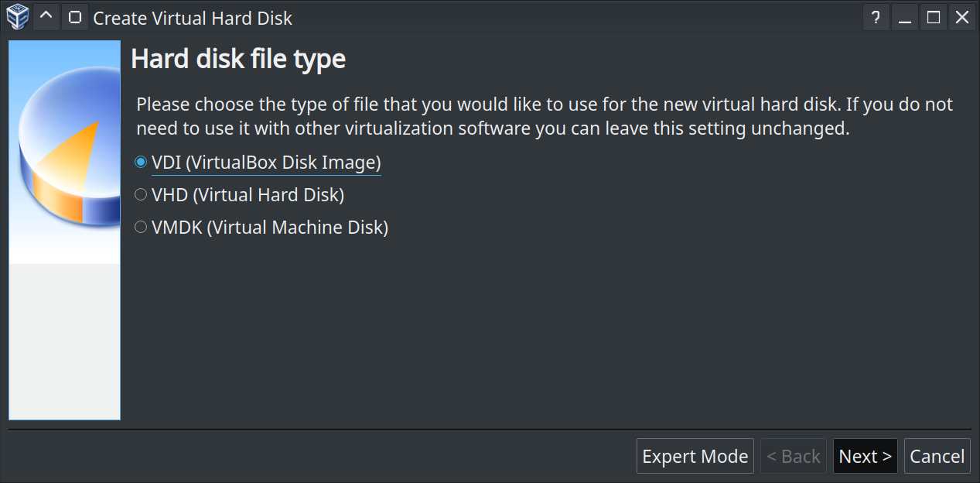Choose VHD (Virtual Hard Disk) format
980x483 pixels.
pyautogui.click(x=141, y=195)
